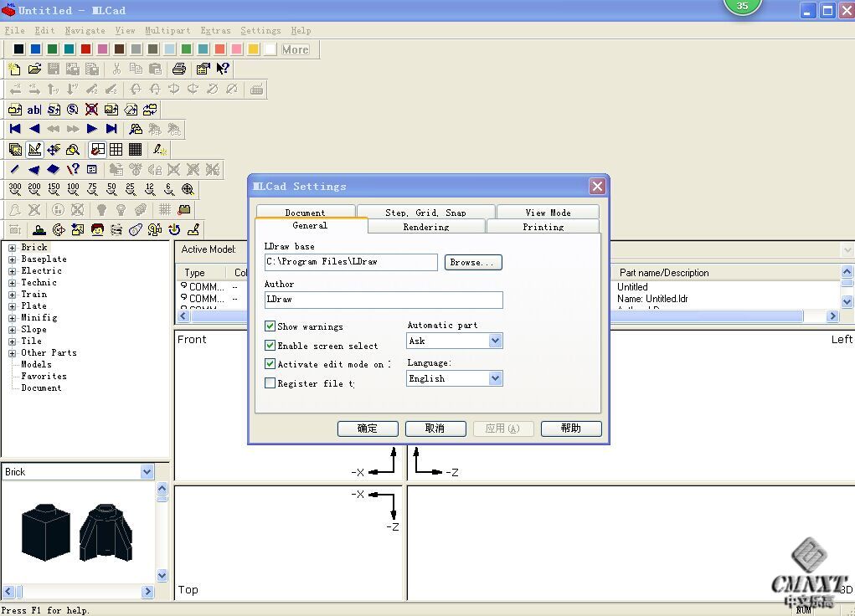Open the Brick combo box above the preview
The height and width of the screenshot is (616, 855).
tap(79, 472)
